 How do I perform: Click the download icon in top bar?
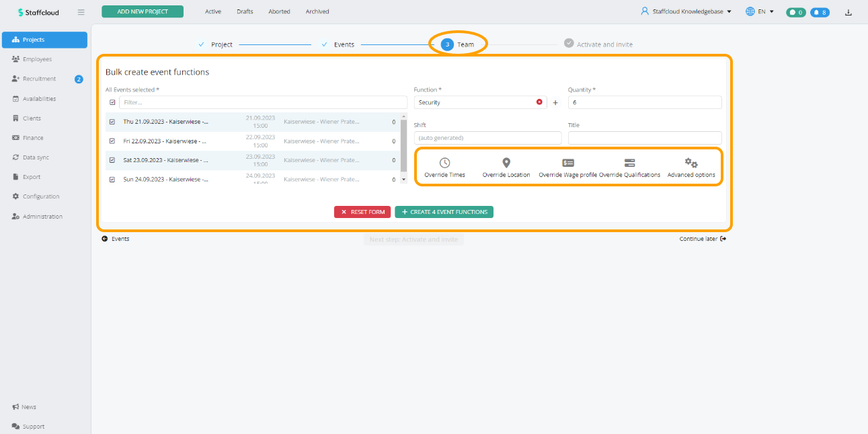coord(849,12)
